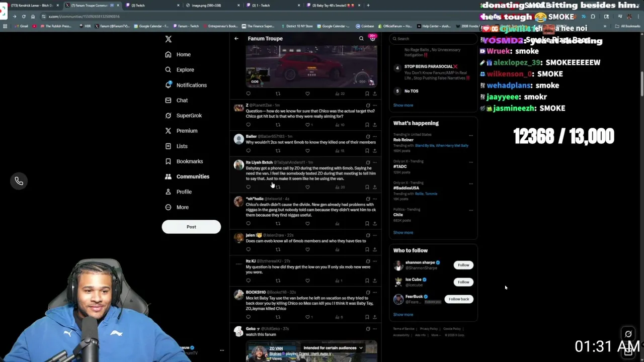Show more Who to follow suggestions
Image resolution: width=644 pixels, height=362 pixels.
tap(403, 315)
